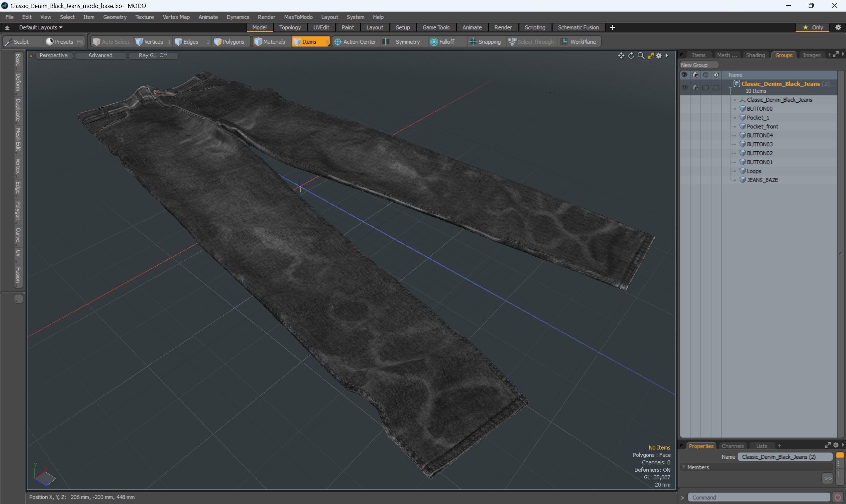
Task: Click the record macro circle button
Action: [x=838, y=497]
